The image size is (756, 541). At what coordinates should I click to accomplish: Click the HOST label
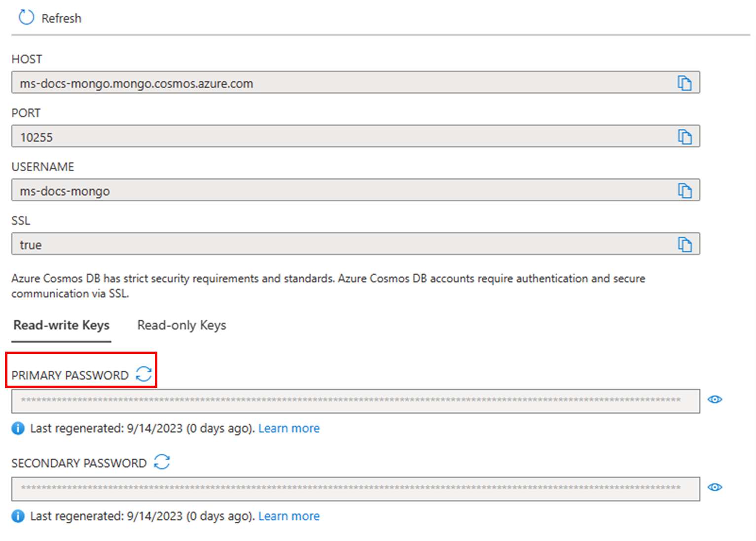[x=27, y=59]
